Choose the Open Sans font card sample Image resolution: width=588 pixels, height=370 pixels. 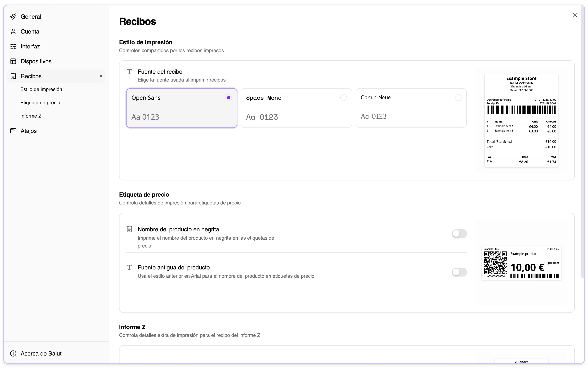[x=182, y=108]
